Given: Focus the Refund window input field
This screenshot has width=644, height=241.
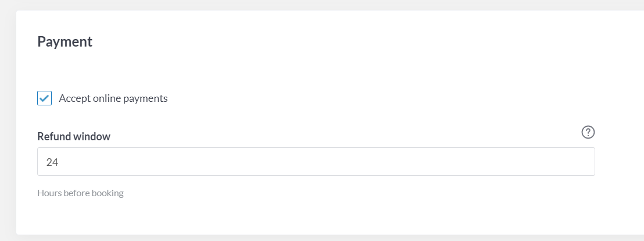Looking at the screenshot, I should tap(316, 162).
